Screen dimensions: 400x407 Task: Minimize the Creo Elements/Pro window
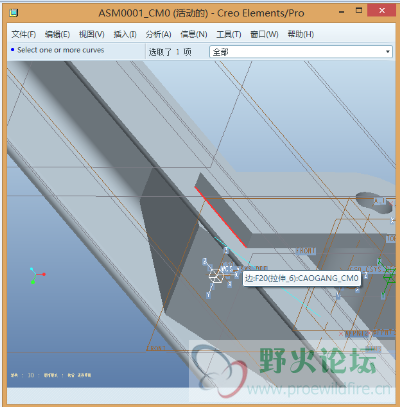pos(341,12)
